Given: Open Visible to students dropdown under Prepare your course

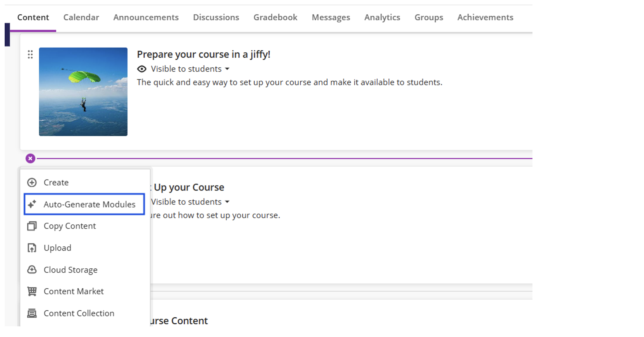Looking at the screenshot, I should (190, 69).
